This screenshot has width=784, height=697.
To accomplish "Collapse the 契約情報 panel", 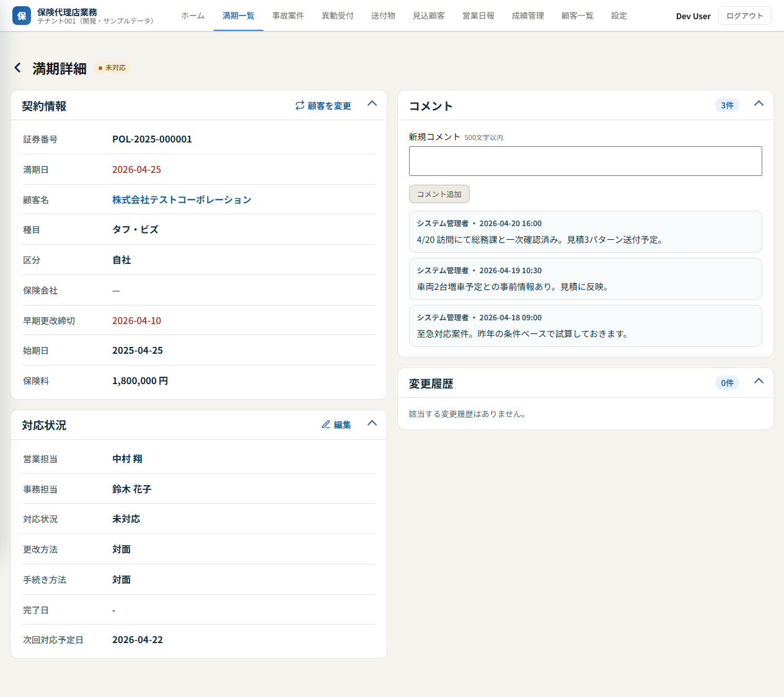I will (x=372, y=103).
